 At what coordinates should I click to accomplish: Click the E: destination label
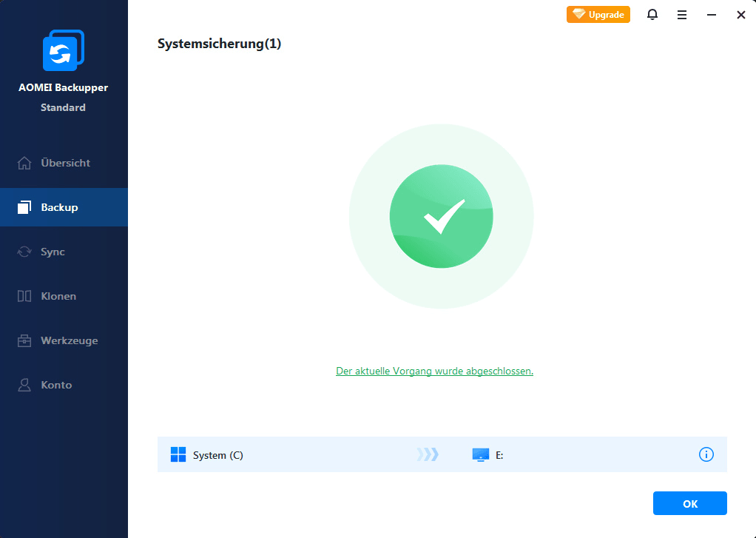click(499, 455)
